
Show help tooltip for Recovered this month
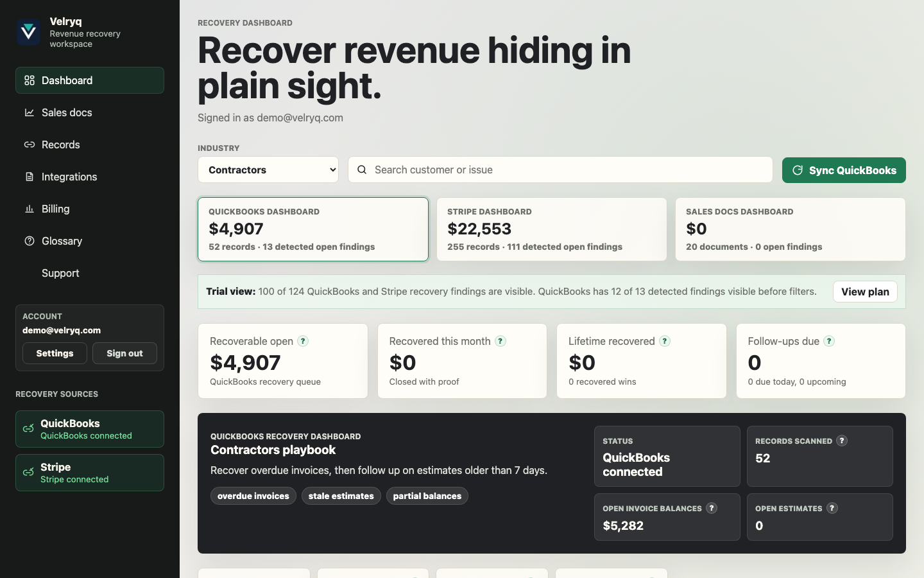501,341
